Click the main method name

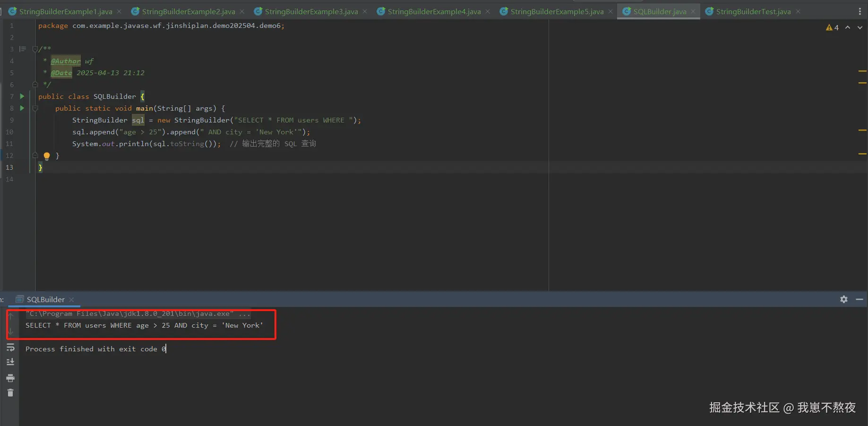[145, 108]
